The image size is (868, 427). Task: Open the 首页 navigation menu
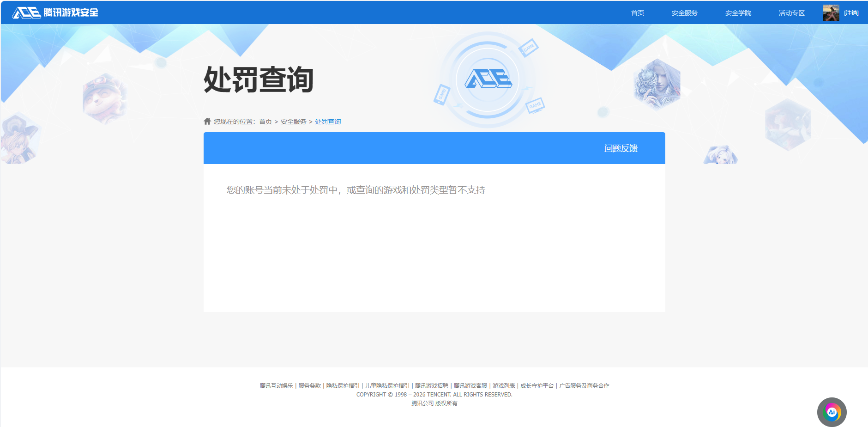pos(637,12)
